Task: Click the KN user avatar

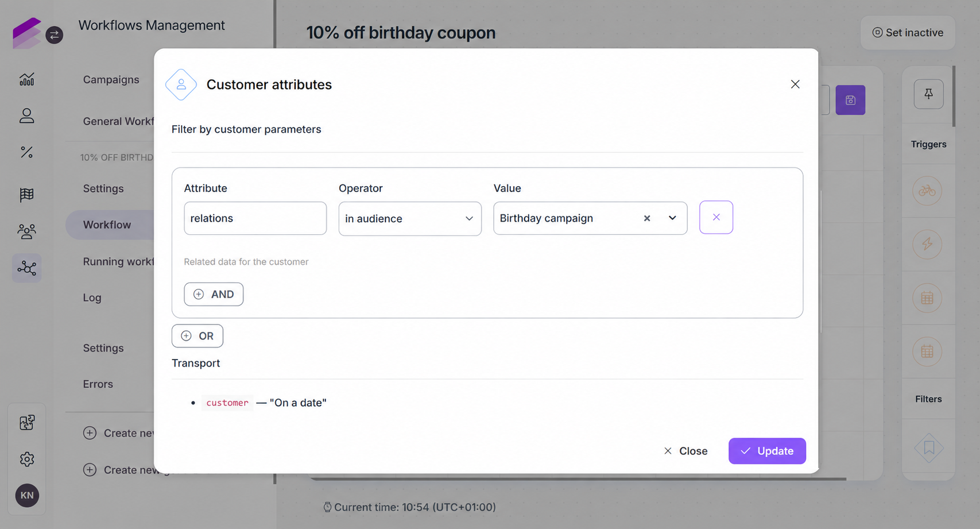Action: (x=27, y=495)
